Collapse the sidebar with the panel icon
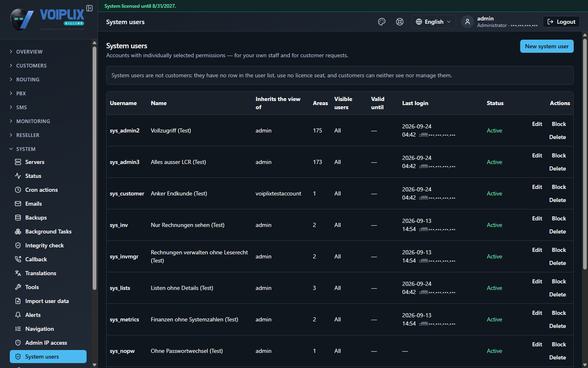588x368 pixels. (x=89, y=8)
